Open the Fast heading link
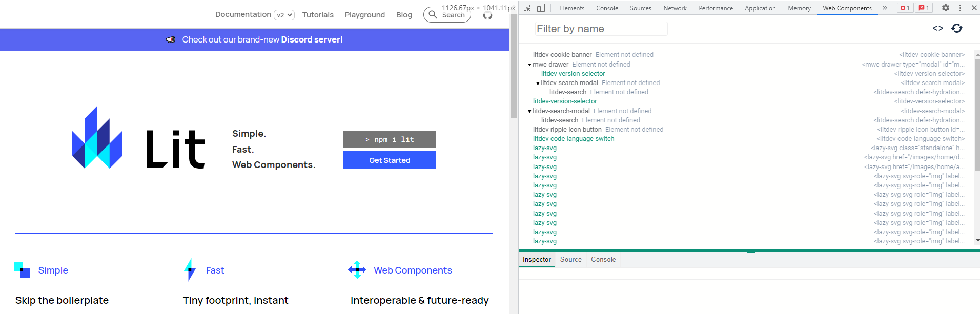 [215, 270]
